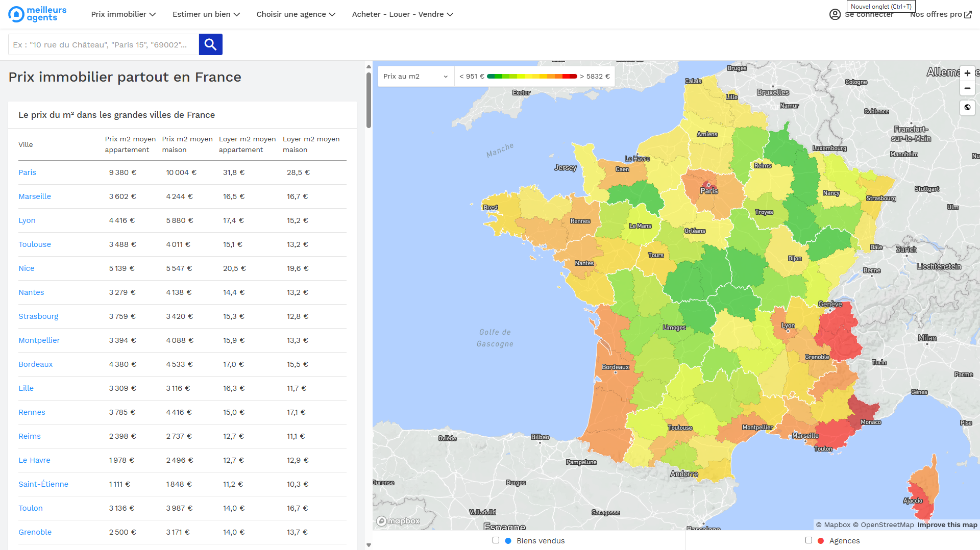Click the left panel scrollbar thumb
Image resolution: width=980 pixels, height=550 pixels.
coord(369,99)
